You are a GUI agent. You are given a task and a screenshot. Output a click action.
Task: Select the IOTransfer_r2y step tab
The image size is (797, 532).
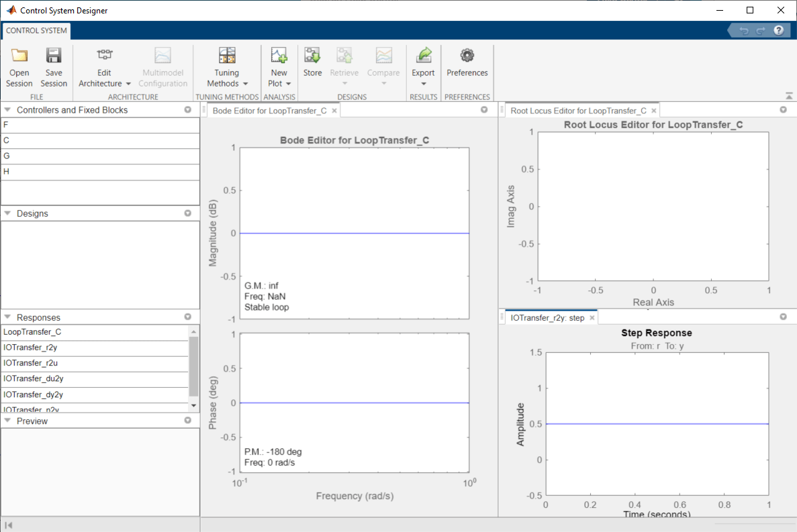coord(547,317)
